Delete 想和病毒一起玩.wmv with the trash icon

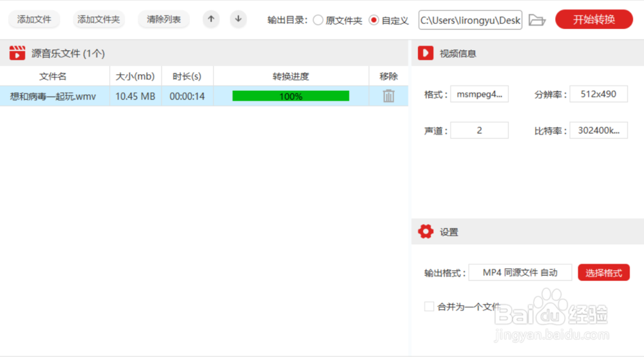[388, 96]
